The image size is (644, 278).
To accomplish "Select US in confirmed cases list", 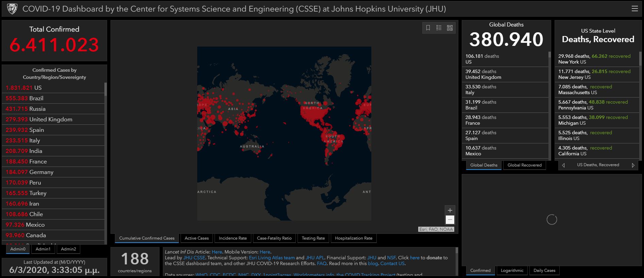I will pyautogui.click(x=53, y=88).
